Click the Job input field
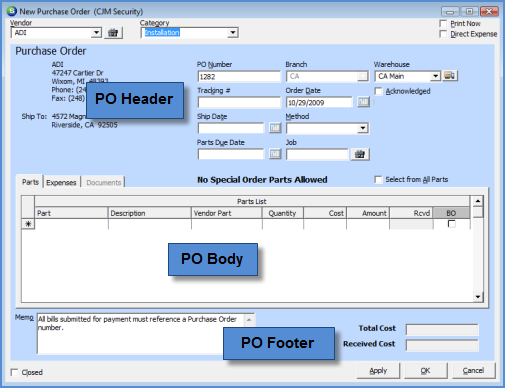The height and width of the screenshot is (388, 505). pyautogui.click(x=317, y=154)
